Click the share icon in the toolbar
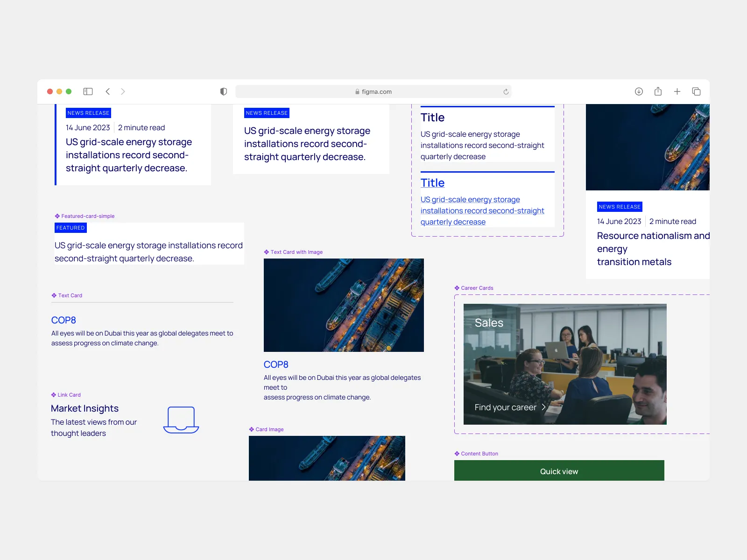Image resolution: width=747 pixels, height=560 pixels. pos(658,91)
